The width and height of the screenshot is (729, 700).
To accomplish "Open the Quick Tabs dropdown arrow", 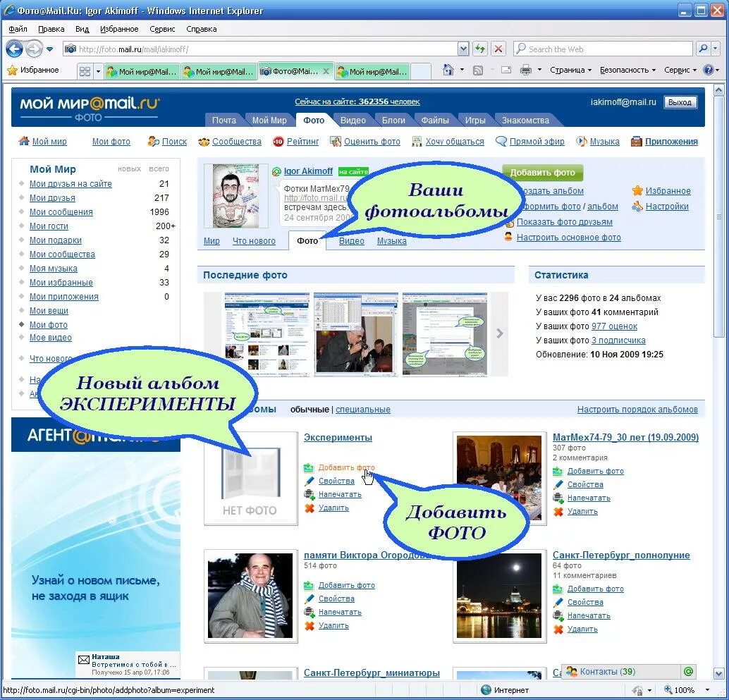I will 98,72.
